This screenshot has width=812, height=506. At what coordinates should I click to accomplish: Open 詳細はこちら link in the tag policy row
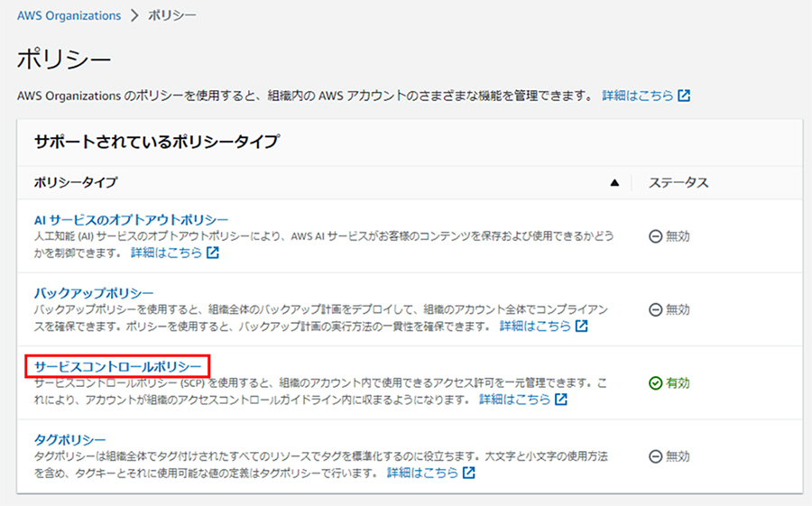coord(422,473)
